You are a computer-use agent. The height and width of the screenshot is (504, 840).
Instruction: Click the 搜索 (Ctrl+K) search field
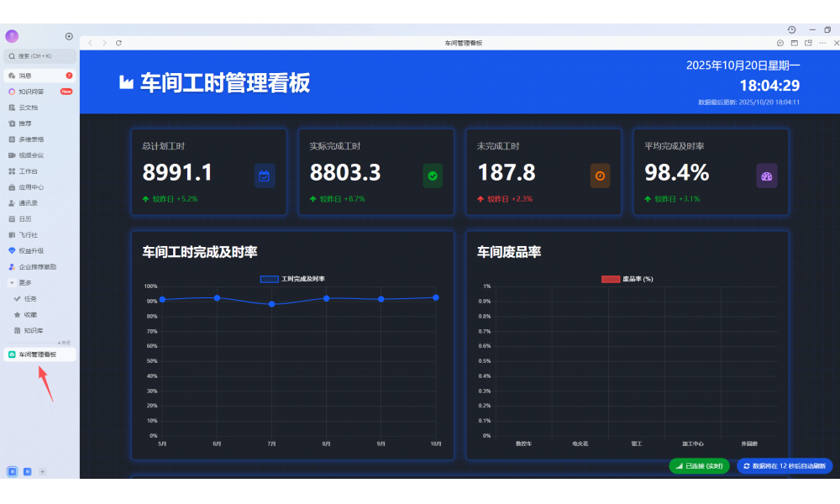(x=38, y=55)
